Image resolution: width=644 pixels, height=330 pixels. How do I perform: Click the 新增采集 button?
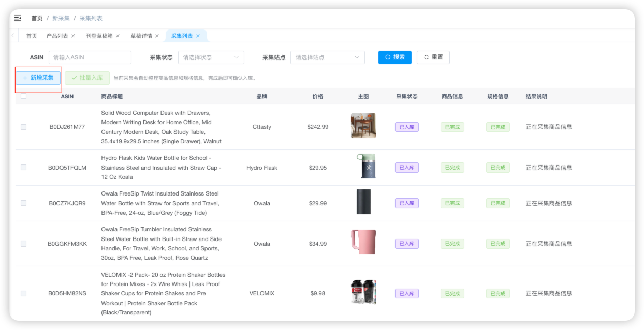[38, 78]
